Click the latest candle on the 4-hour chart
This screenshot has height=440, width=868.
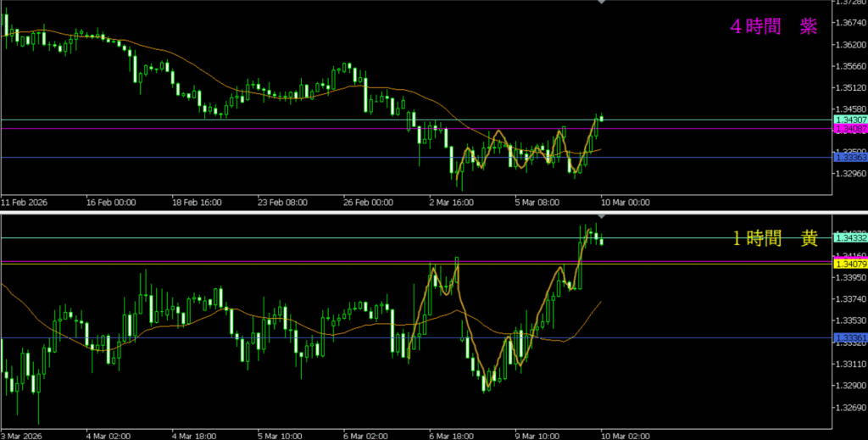point(601,119)
